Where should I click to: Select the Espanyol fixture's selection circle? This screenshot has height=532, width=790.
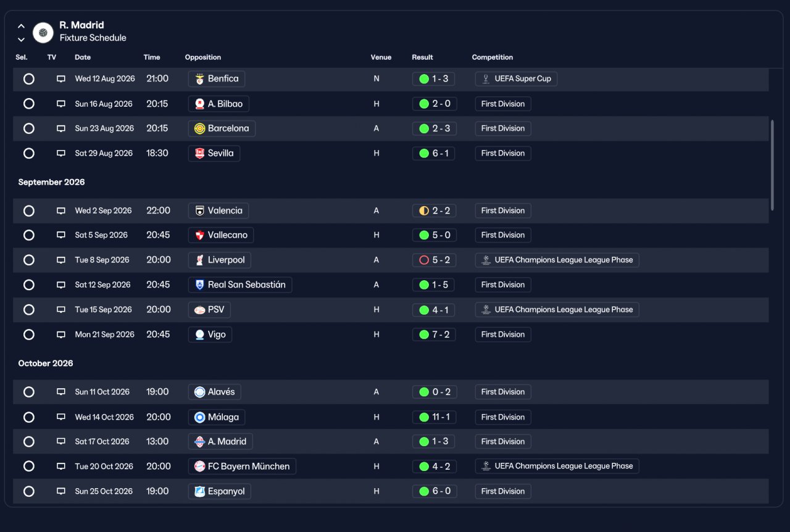(29, 491)
